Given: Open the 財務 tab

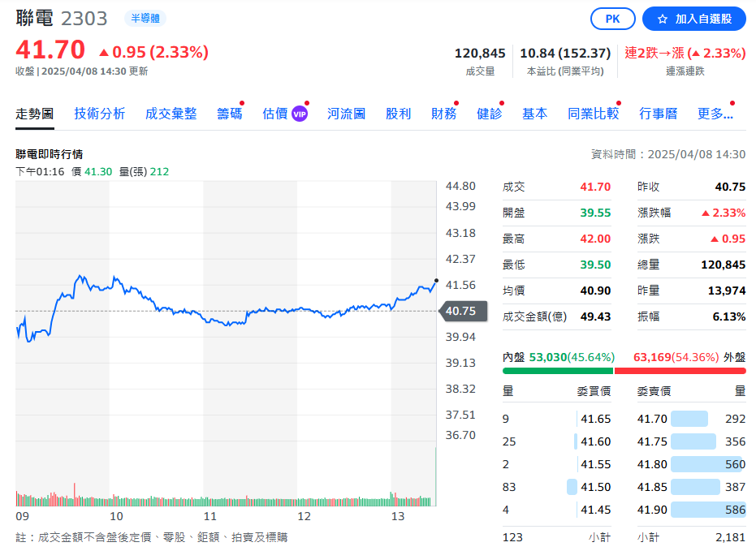Looking at the screenshot, I should [x=443, y=114].
